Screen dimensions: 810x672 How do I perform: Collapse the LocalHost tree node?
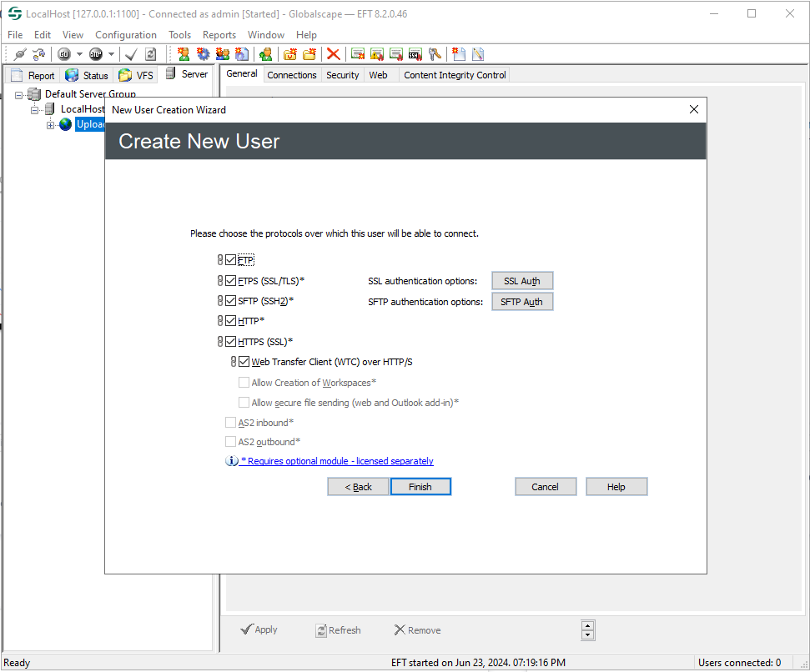pos(34,110)
